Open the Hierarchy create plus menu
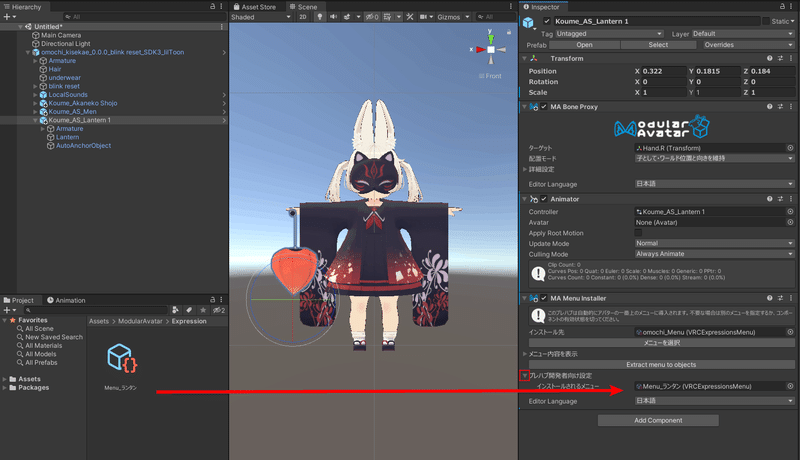The width and height of the screenshot is (800, 460). [x=10, y=17]
